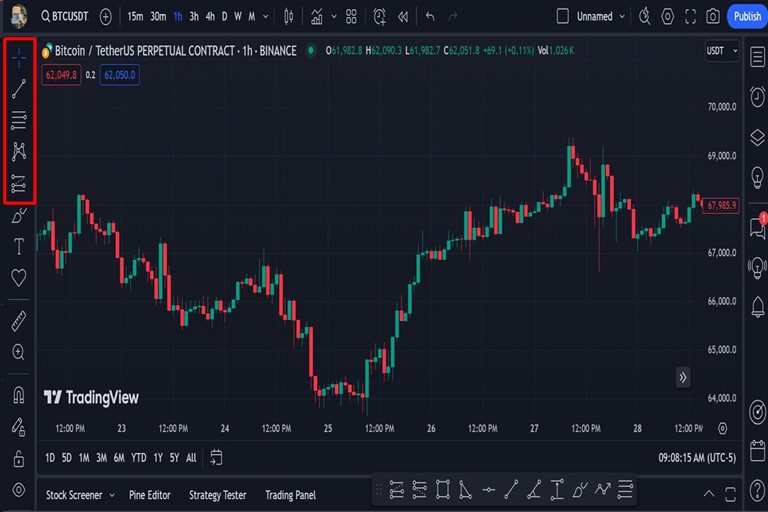Toggle hide all drawings eye icon
Viewport: 768px width, 512px height.
(19, 489)
